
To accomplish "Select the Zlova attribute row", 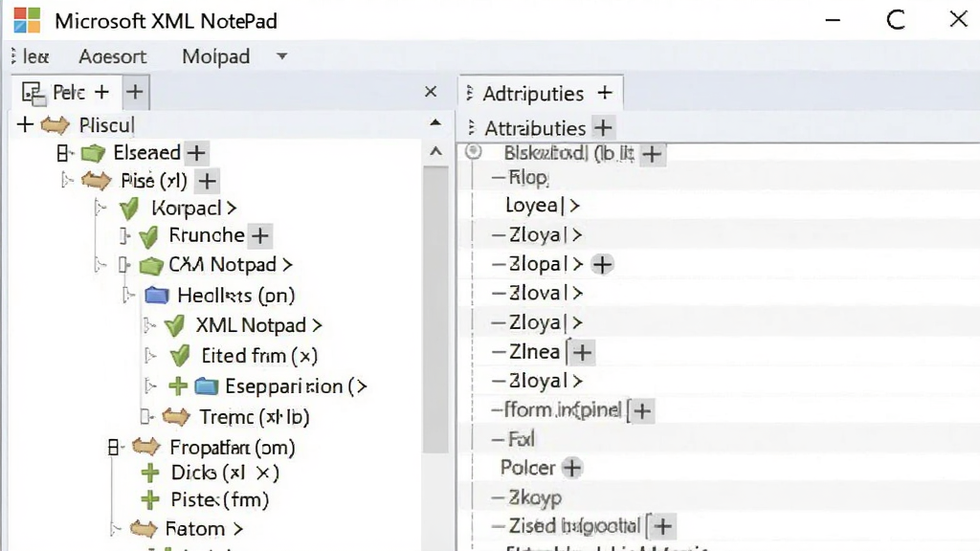I will [719, 293].
